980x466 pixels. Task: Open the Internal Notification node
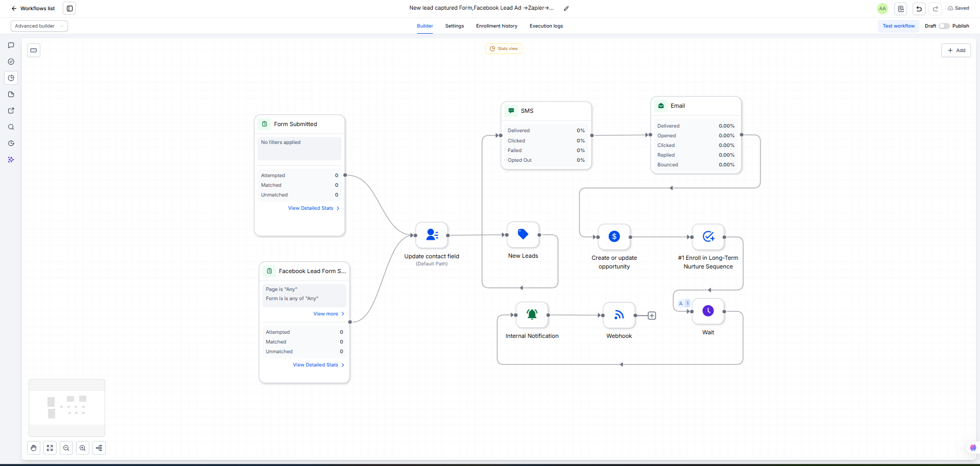[x=532, y=315]
